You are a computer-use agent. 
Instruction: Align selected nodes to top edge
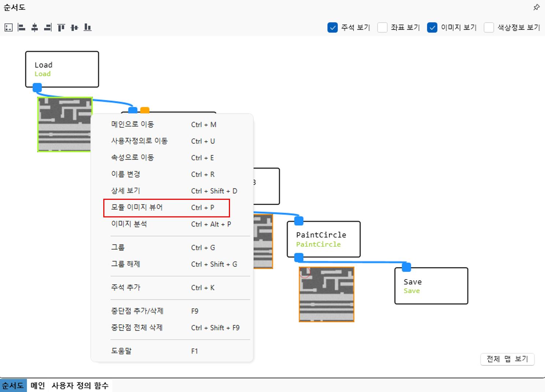pyautogui.click(x=61, y=27)
